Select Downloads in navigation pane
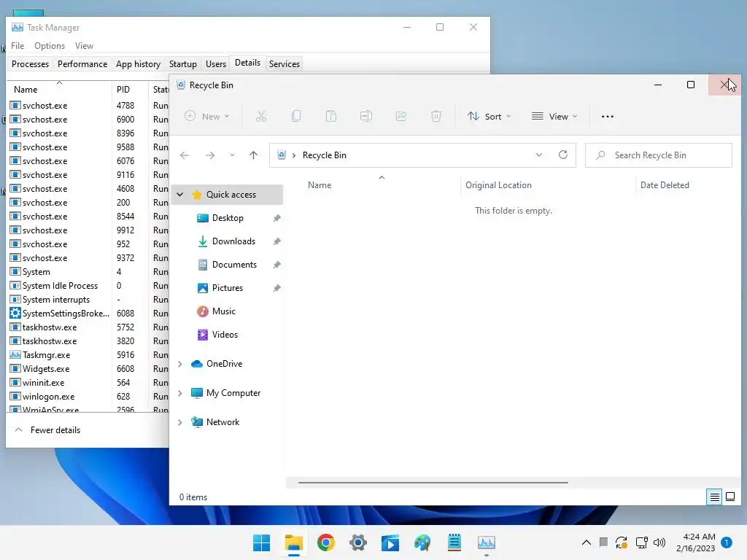The height and width of the screenshot is (560, 747). 233,241
